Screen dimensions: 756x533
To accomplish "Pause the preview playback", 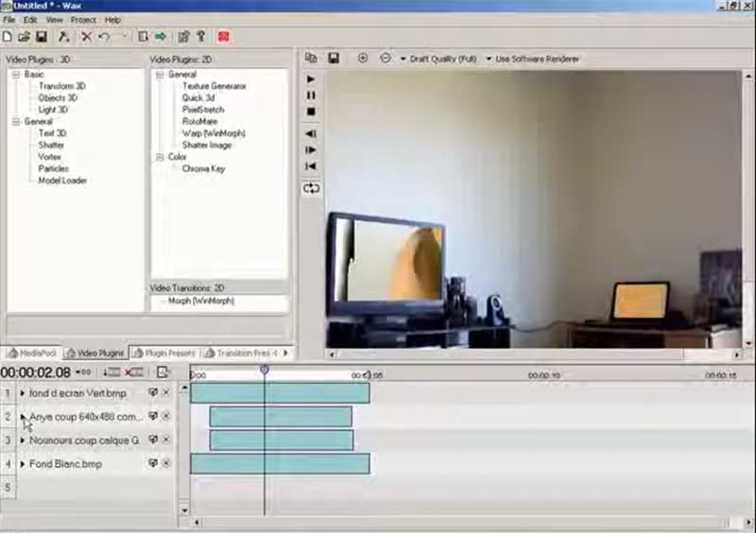I will (x=311, y=95).
